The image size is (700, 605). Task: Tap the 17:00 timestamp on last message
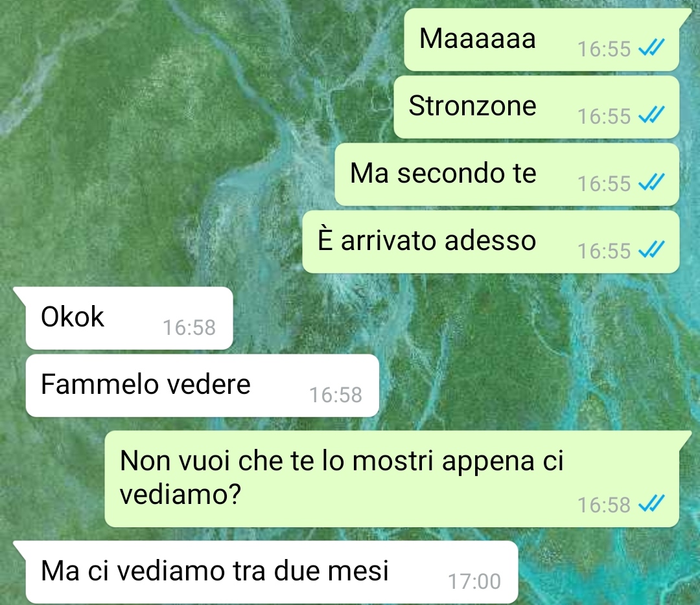[x=474, y=581]
